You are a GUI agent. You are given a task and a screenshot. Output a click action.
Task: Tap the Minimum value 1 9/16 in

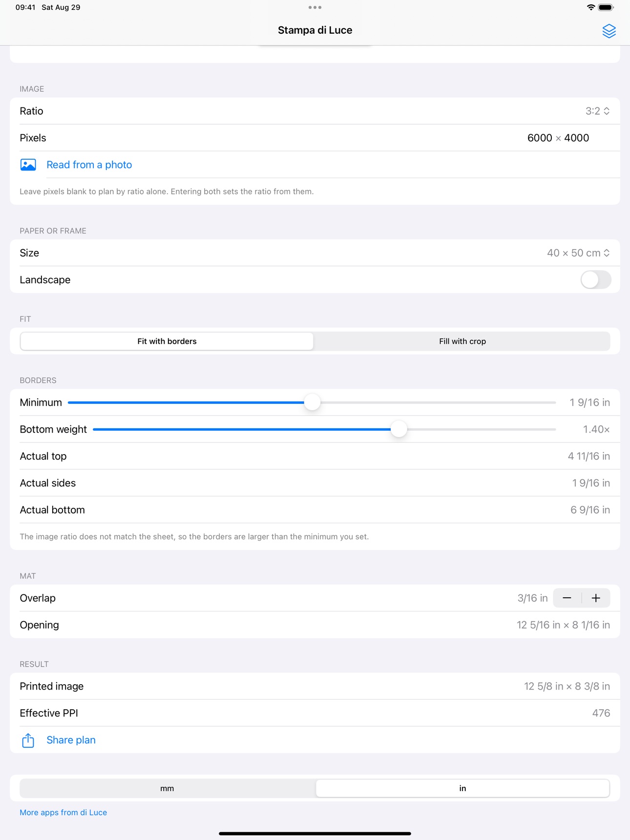[589, 402]
